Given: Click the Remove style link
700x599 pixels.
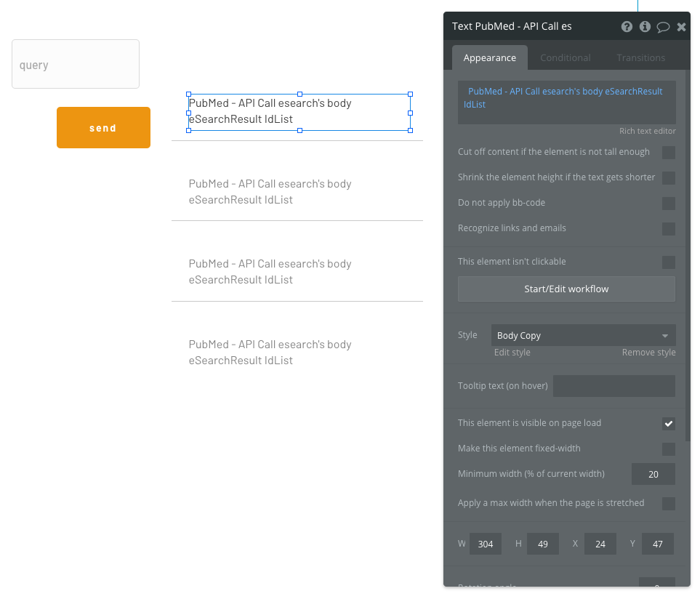Looking at the screenshot, I should click(x=648, y=352).
